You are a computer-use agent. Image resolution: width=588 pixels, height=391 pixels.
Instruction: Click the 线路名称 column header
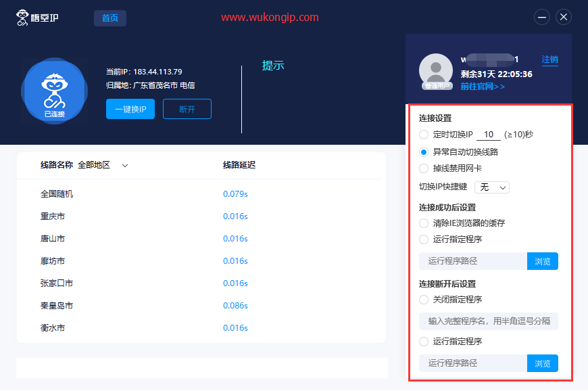coord(57,165)
